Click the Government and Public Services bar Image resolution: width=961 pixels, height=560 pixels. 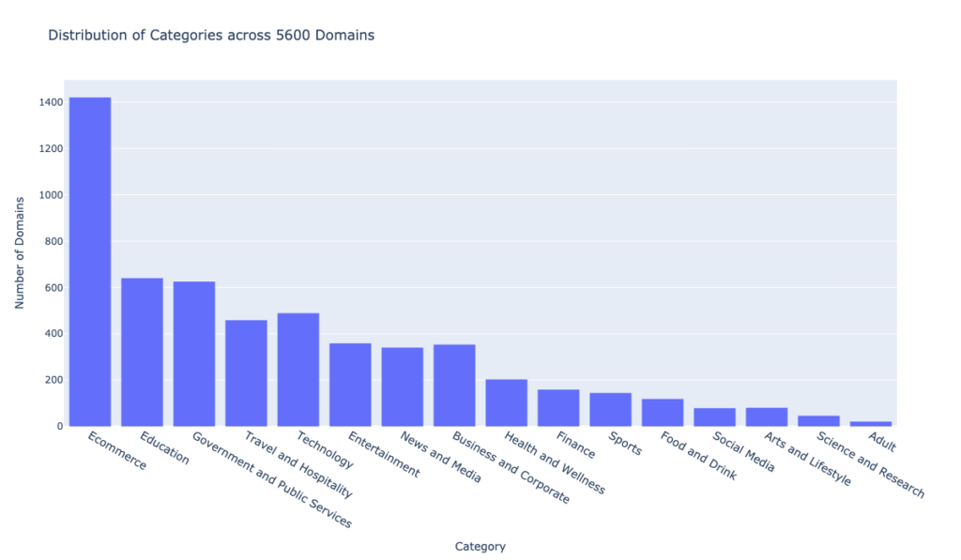click(194, 354)
